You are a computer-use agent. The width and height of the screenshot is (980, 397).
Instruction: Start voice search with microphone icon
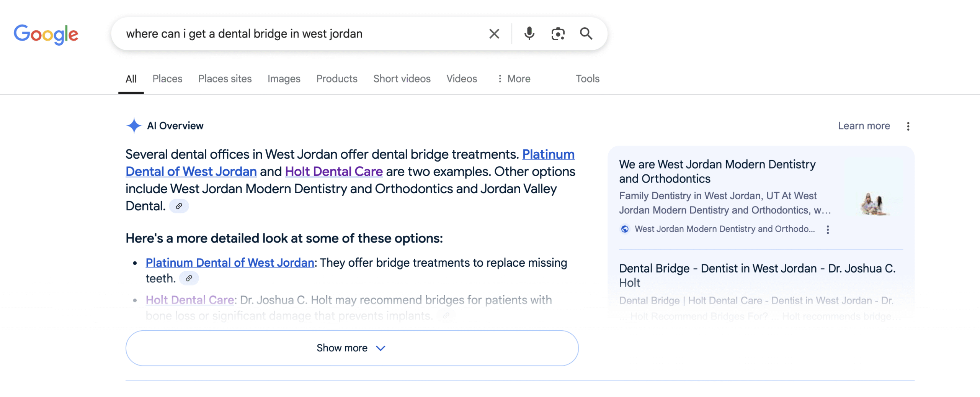[529, 34]
